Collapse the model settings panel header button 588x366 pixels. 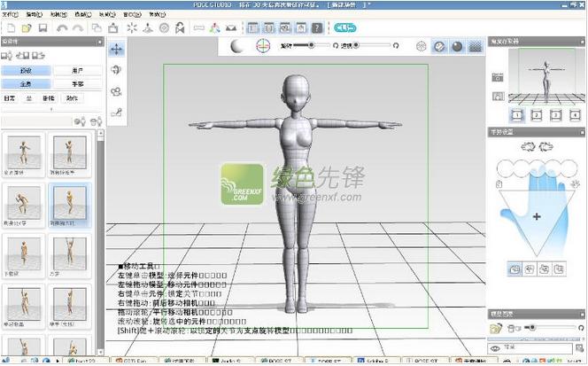[582, 315]
